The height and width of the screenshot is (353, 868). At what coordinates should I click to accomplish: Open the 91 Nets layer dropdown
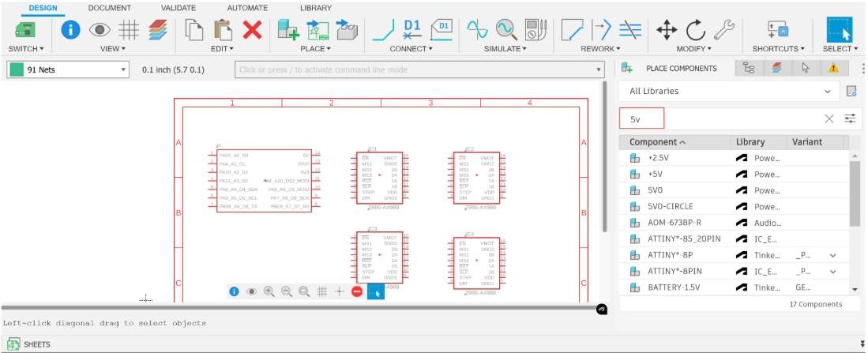click(68, 69)
